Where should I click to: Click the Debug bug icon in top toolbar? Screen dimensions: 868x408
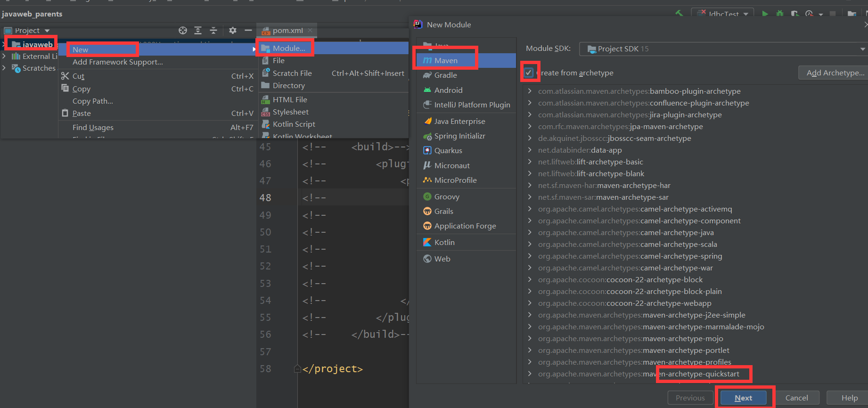pyautogui.click(x=780, y=14)
